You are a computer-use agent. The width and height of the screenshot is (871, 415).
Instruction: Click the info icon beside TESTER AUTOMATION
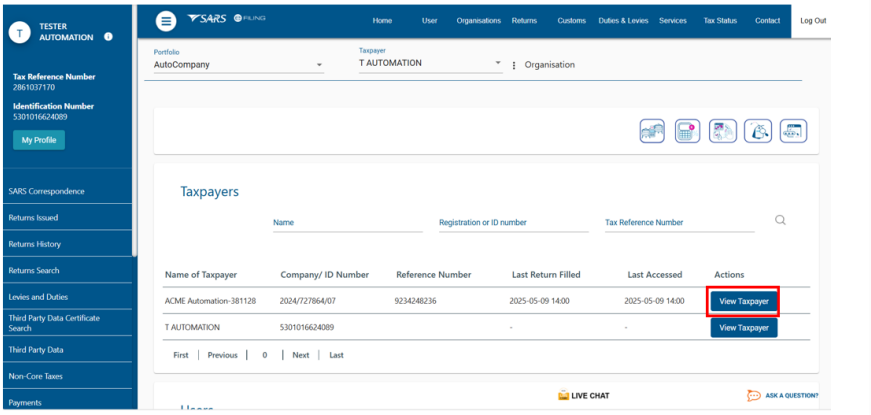click(108, 37)
